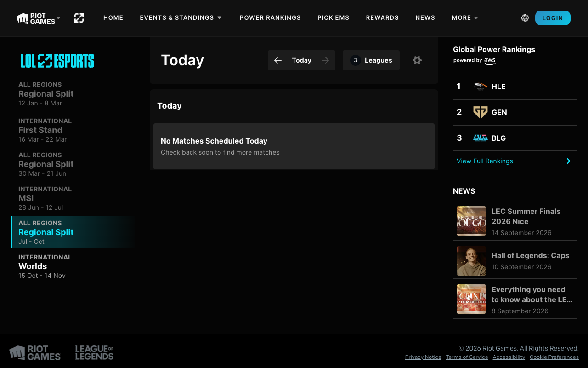Select the Worlds international event
This screenshot has width=588, height=368.
(73, 266)
